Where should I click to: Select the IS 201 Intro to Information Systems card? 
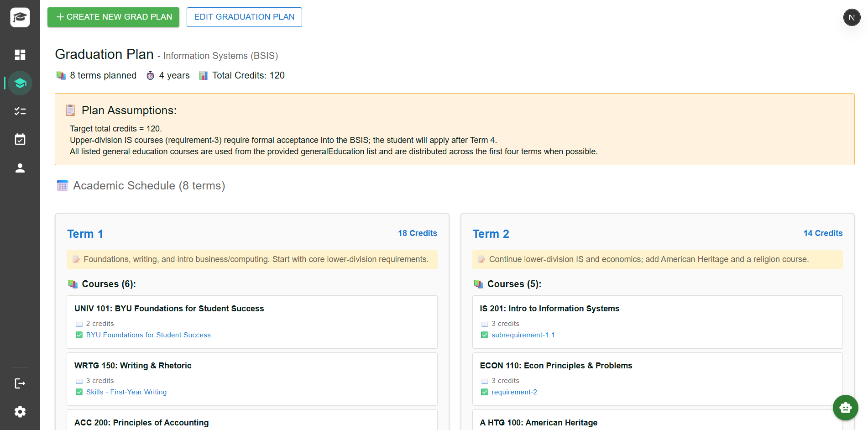point(657,322)
